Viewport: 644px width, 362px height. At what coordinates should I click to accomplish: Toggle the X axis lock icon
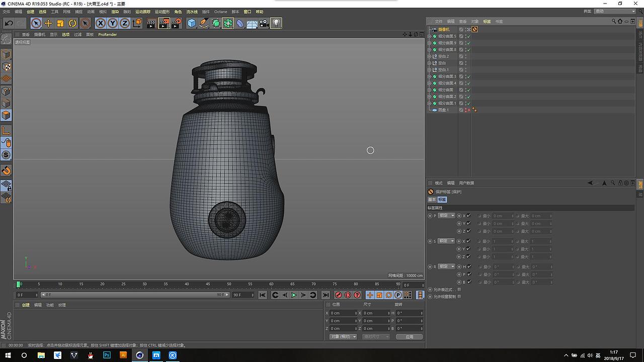click(101, 23)
